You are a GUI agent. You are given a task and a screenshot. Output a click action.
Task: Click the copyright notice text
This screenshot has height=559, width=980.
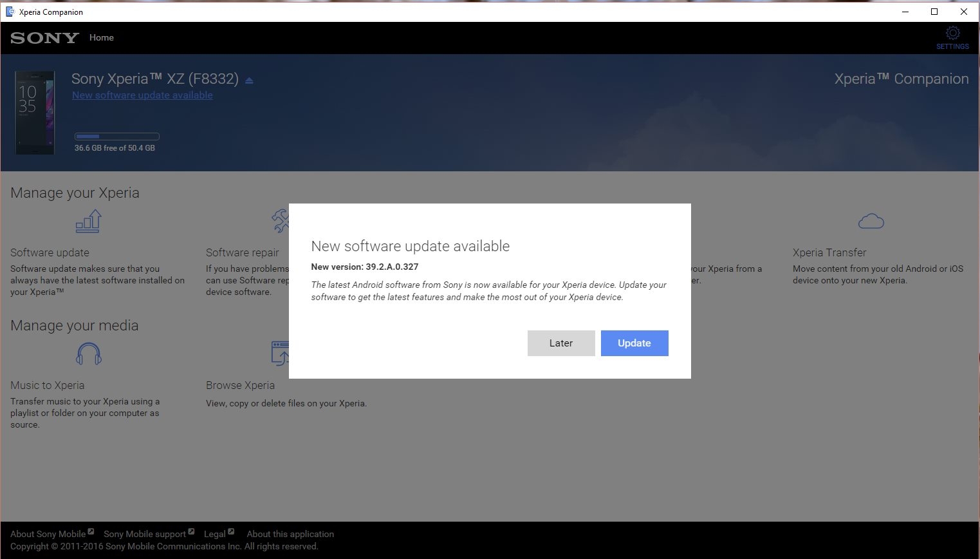164,546
